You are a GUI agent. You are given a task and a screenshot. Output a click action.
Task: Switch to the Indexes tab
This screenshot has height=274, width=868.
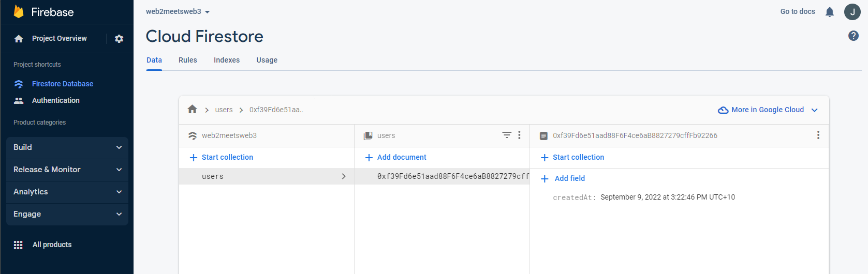tap(227, 60)
